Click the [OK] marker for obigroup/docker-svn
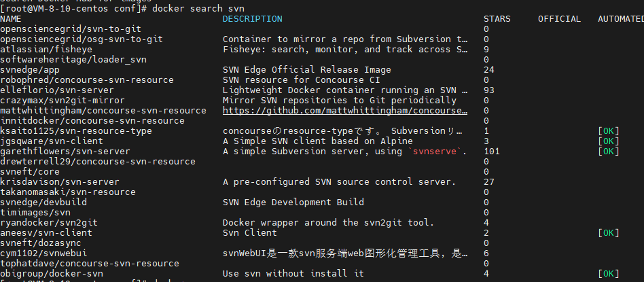 [609, 274]
